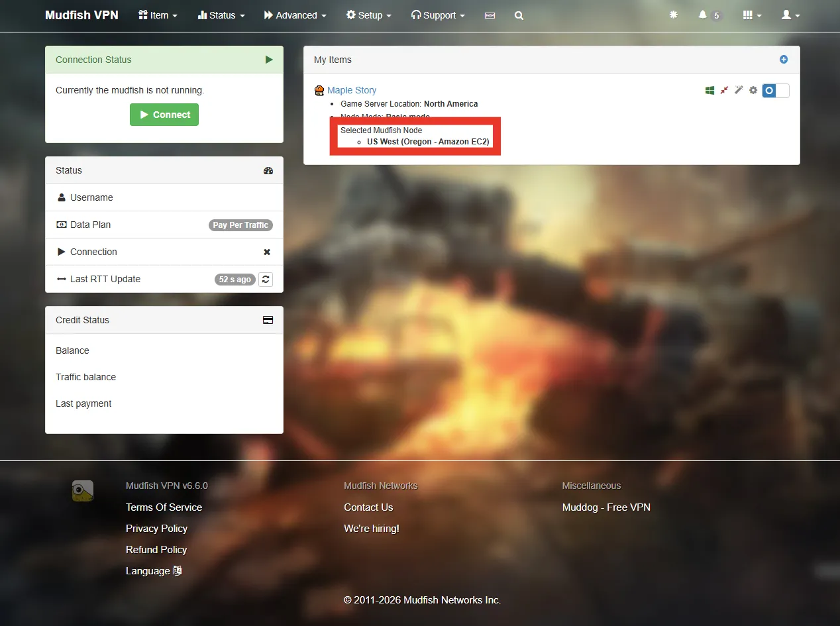The width and height of the screenshot is (840, 626).
Task: Open the Support dropdown
Action: (x=438, y=15)
